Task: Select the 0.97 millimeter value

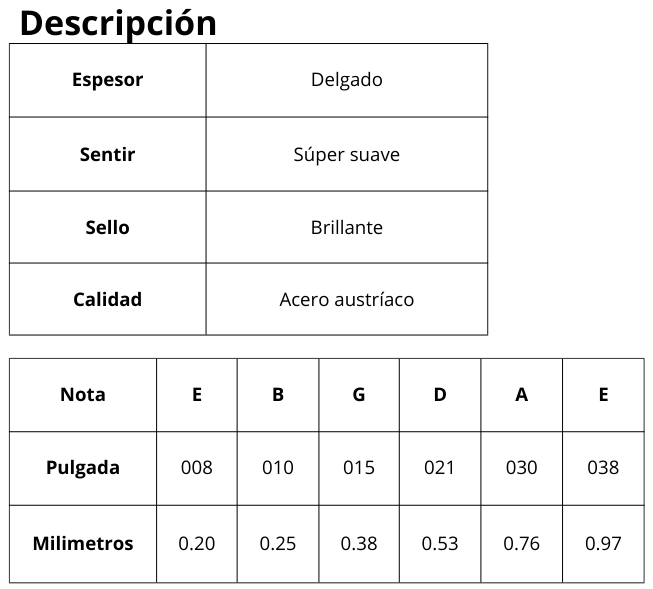Action: pyautogui.click(x=603, y=544)
